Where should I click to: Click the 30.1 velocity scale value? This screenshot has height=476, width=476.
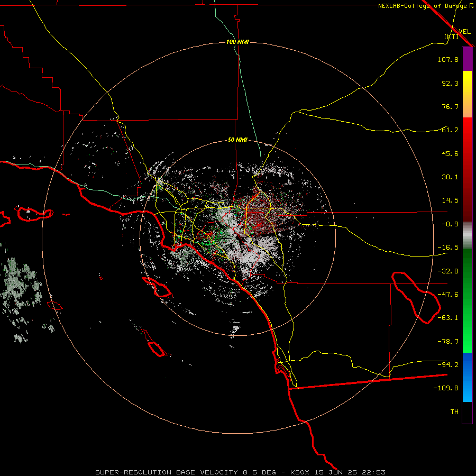point(450,177)
